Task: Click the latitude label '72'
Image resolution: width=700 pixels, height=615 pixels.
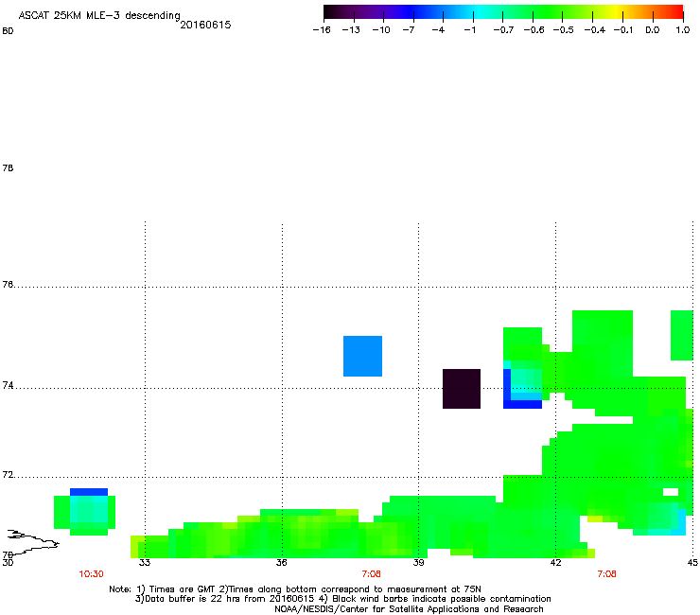Action: pyautogui.click(x=8, y=474)
